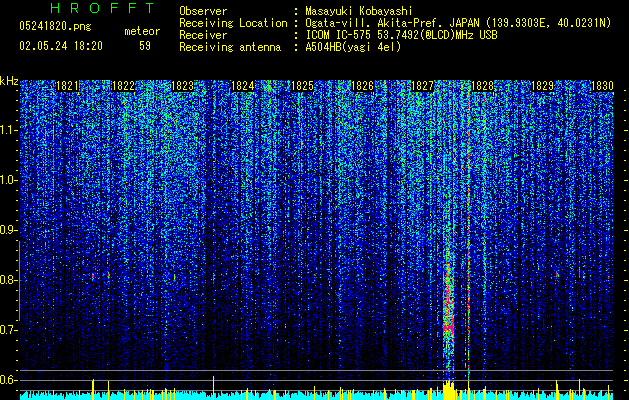
Task: Click the kHz axis unit label
Action: pyautogui.click(x=9, y=81)
